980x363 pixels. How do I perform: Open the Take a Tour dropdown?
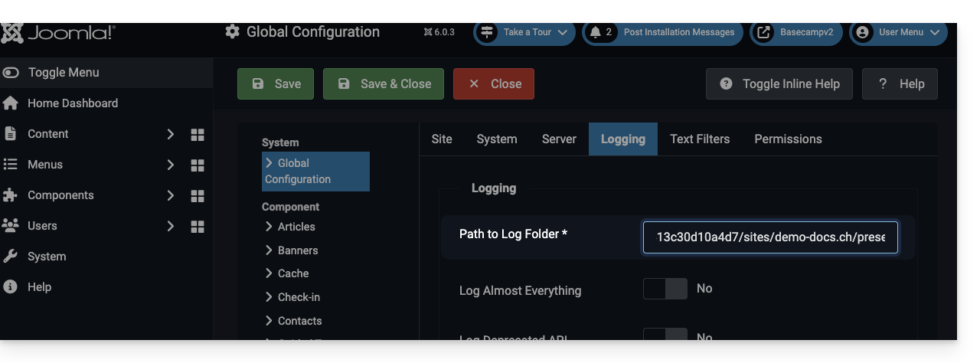524,32
